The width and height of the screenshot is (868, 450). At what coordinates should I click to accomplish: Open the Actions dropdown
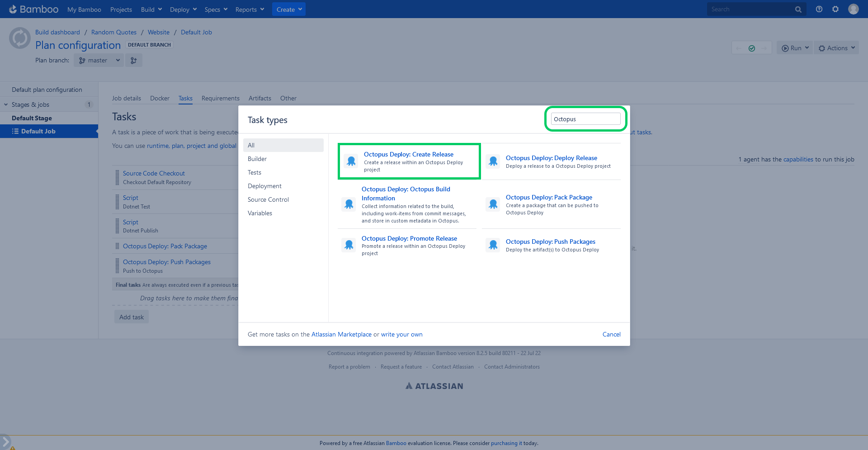pyautogui.click(x=837, y=48)
